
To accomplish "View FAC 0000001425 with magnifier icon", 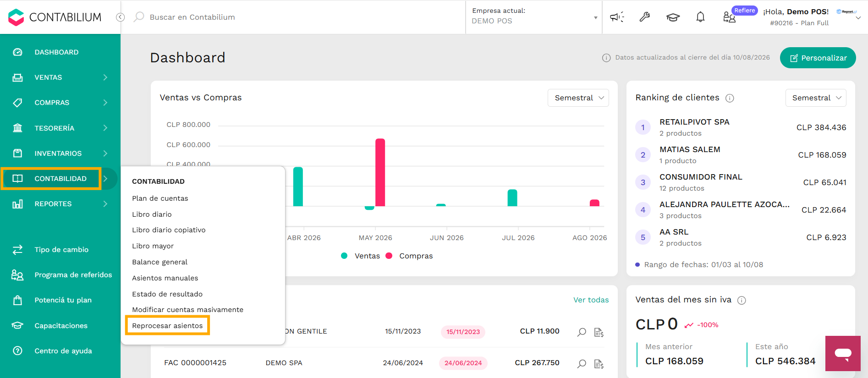I will [x=582, y=363].
